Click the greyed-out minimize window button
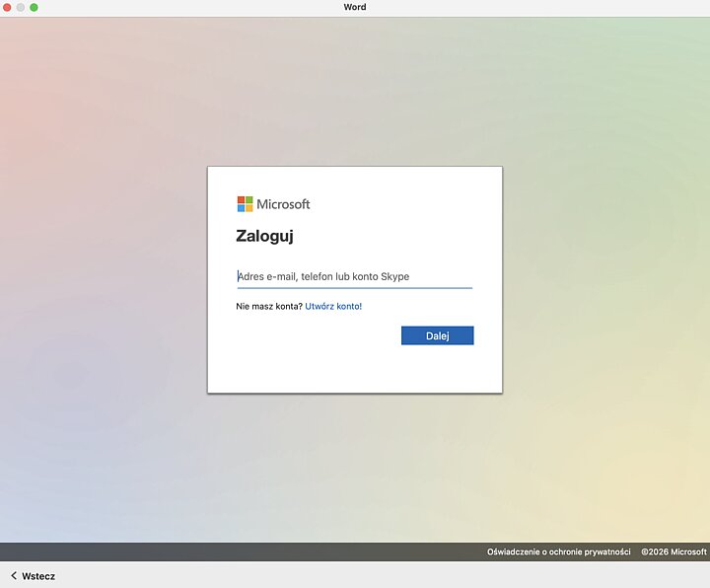This screenshot has width=710, height=588. (x=21, y=7)
